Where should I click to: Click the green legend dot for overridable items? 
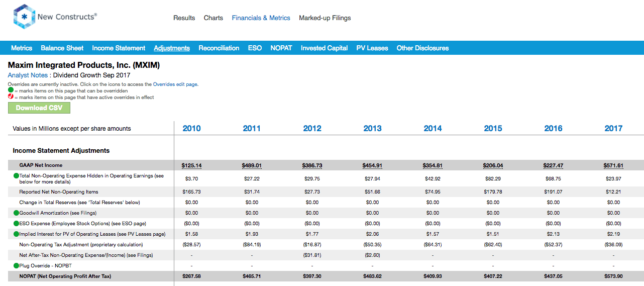click(11, 91)
